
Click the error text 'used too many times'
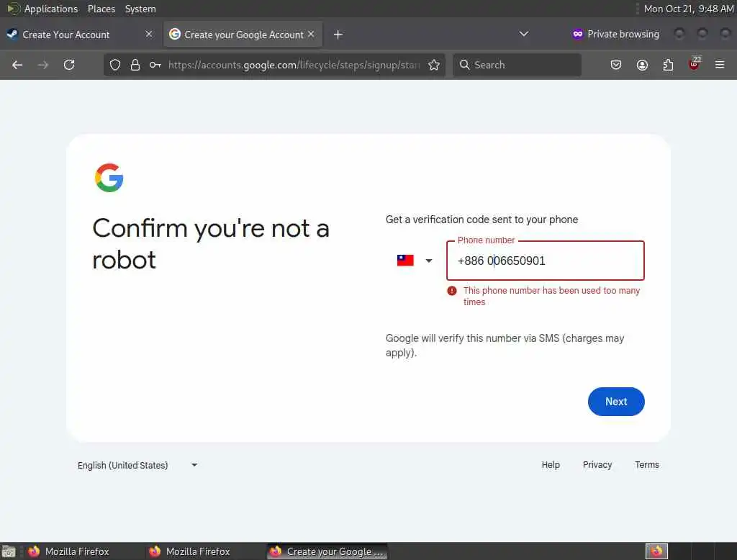551,297
